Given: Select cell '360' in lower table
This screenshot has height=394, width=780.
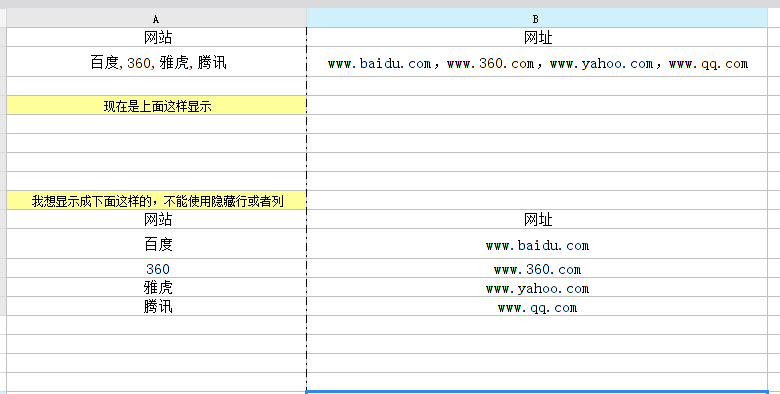Looking at the screenshot, I should 156,269.
